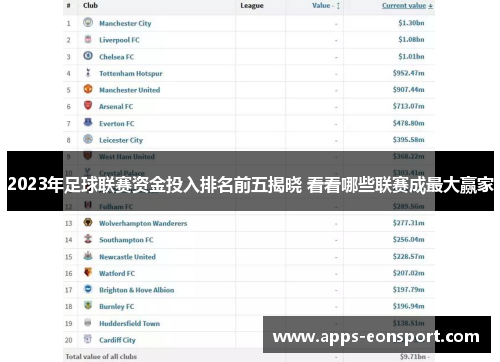Open the Huddersfield Town link

click(129, 323)
